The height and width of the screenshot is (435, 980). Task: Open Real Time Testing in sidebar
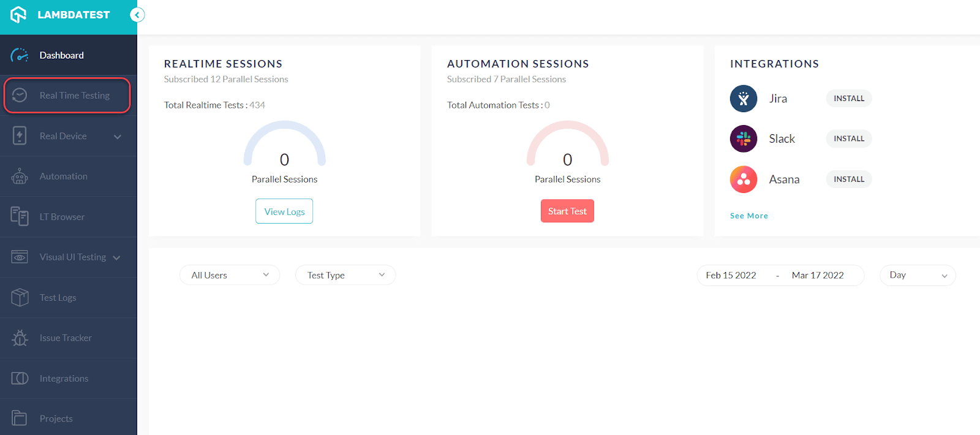pyautogui.click(x=74, y=96)
